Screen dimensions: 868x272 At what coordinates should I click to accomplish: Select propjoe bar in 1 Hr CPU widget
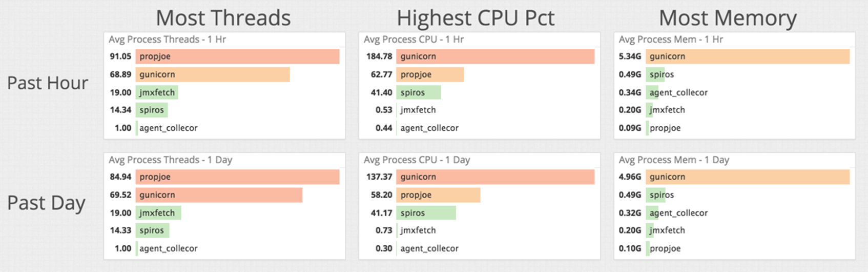[x=430, y=74]
